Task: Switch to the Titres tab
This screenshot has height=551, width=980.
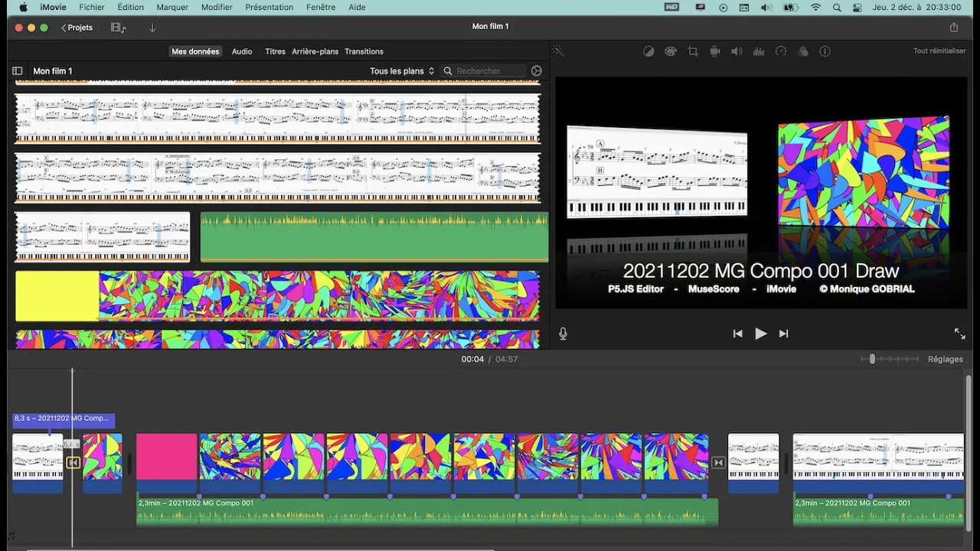Action: tap(275, 51)
